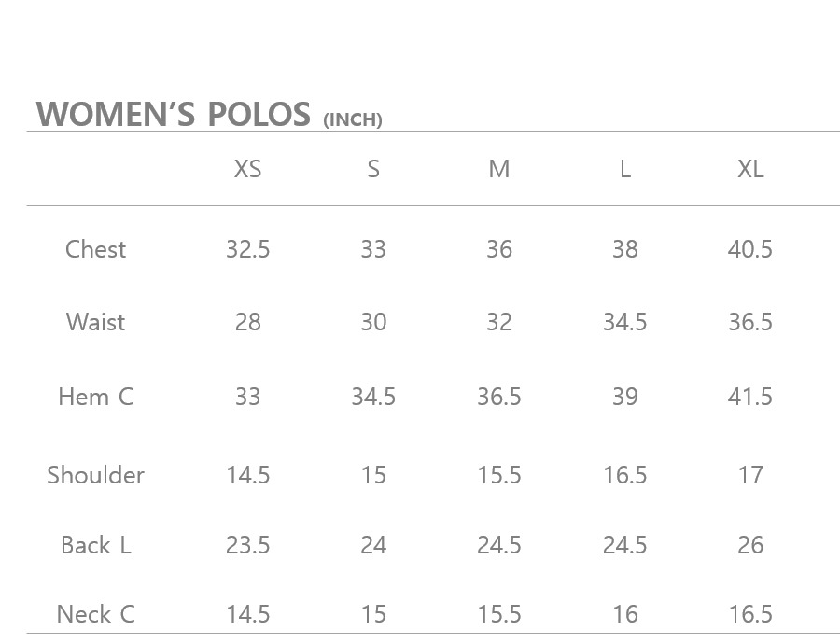Select the M size column header

tap(499, 169)
